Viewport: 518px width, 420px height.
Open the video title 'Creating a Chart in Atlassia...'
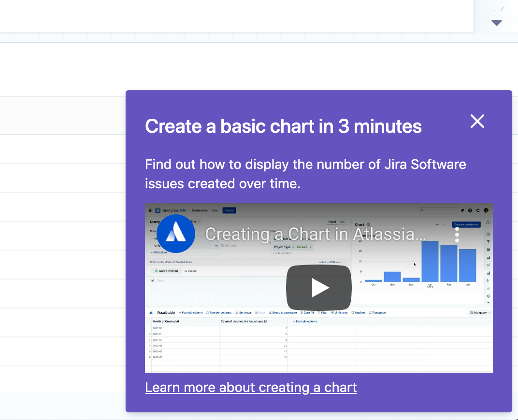316,234
